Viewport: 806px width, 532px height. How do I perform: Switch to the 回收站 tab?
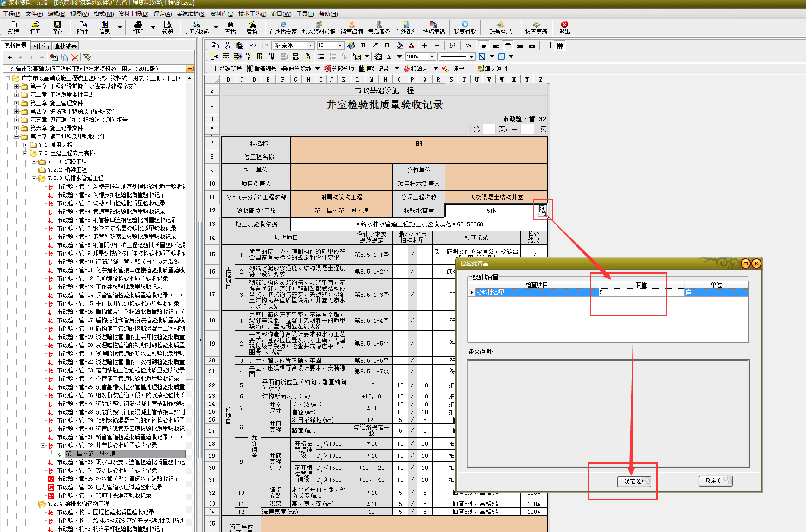tap(41, 46)
